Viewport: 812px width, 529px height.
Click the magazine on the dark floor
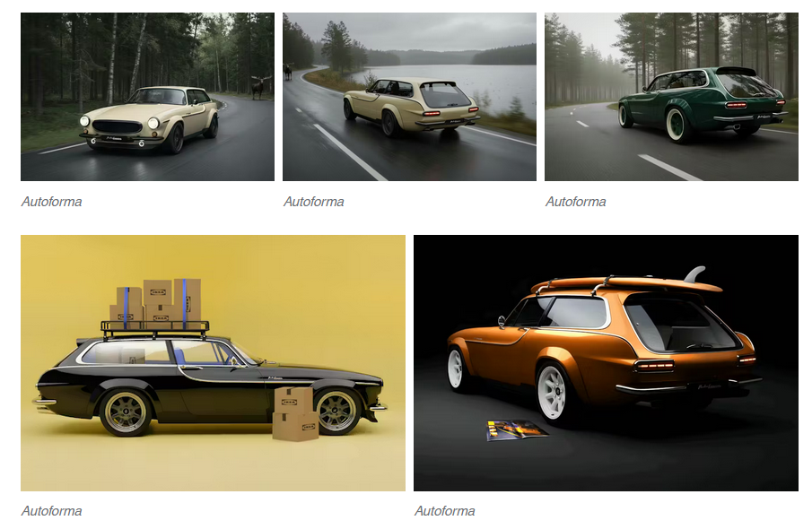tap(516, 430)
